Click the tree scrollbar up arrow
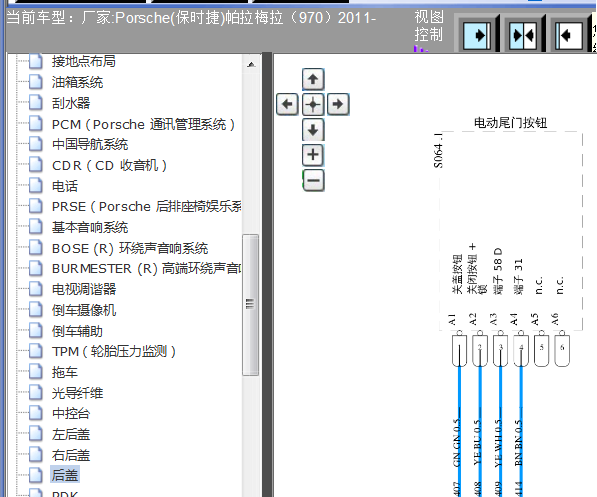 251,64
